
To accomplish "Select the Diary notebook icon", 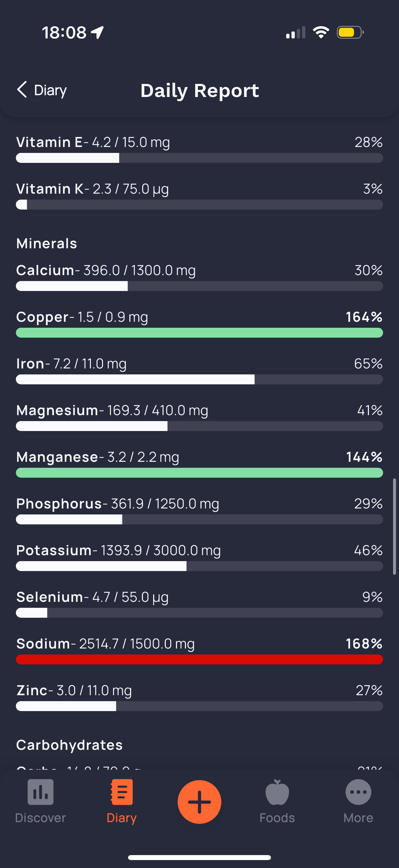I will pos(121,792).
